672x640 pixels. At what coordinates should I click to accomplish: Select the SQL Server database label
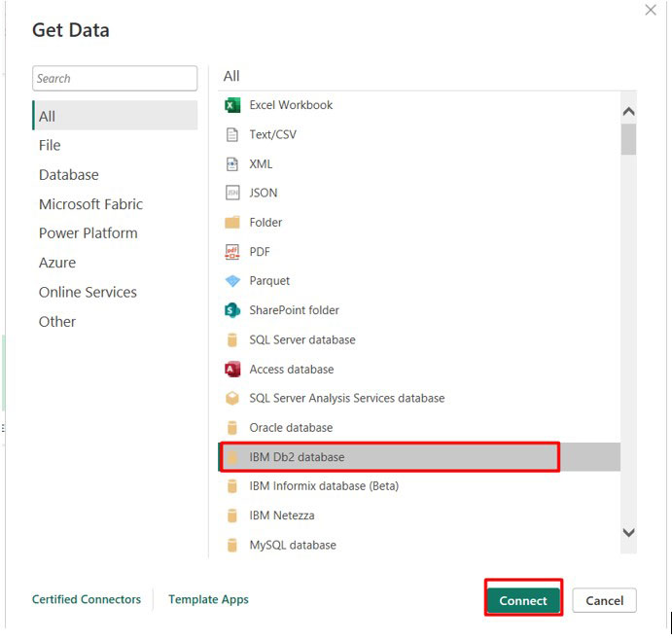click(302, 339)
